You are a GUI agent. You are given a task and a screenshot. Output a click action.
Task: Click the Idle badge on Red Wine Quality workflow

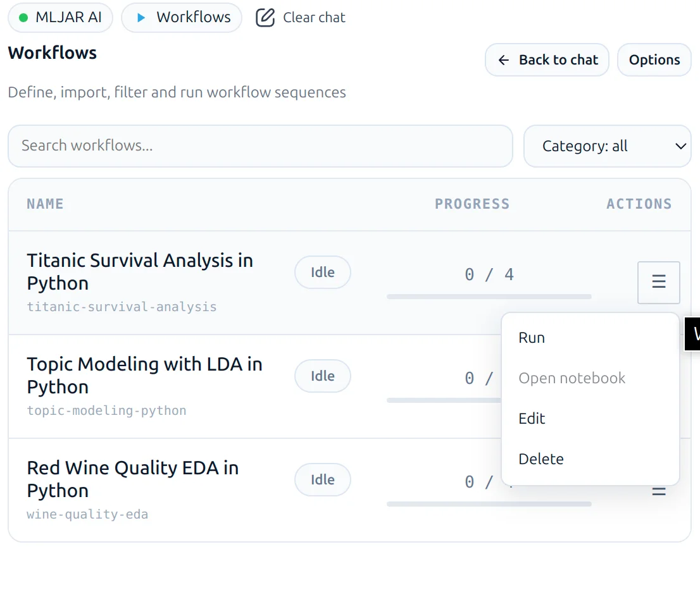[322, 479]
